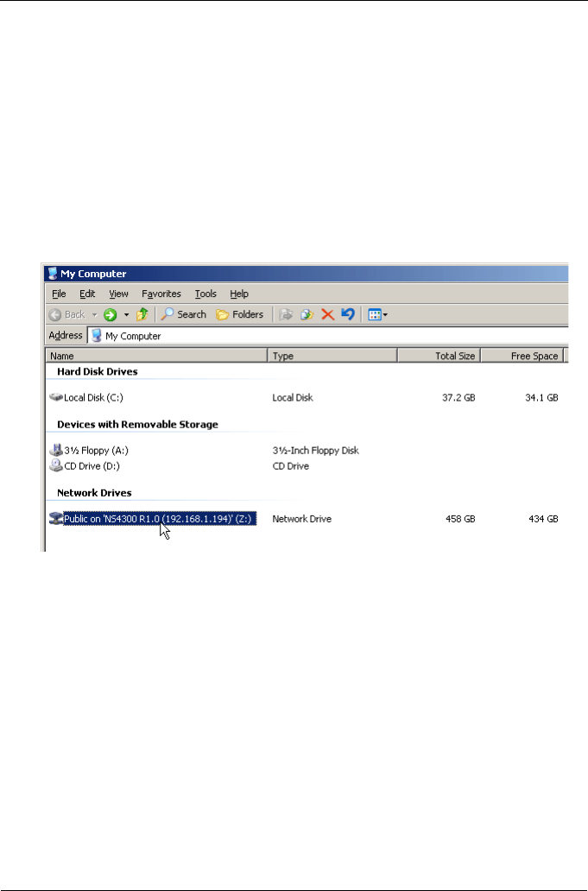
Task: Click the My Computer title bar icon
Action: tap(53, 274)
